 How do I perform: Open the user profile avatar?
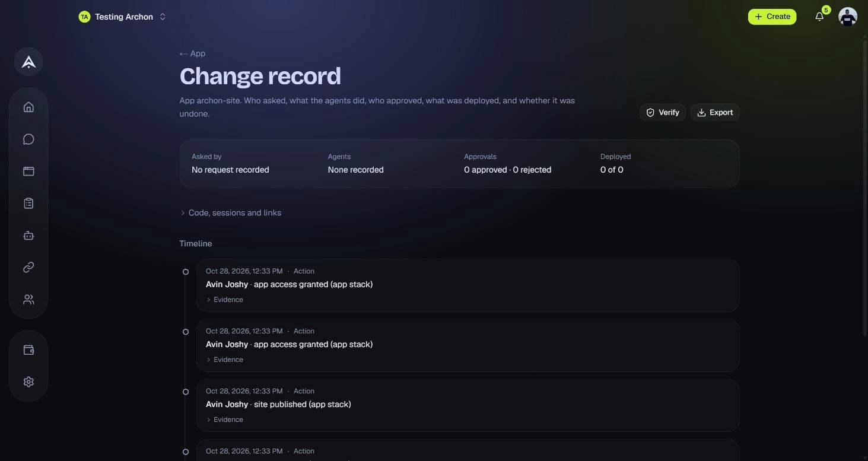tap(848, 17)
